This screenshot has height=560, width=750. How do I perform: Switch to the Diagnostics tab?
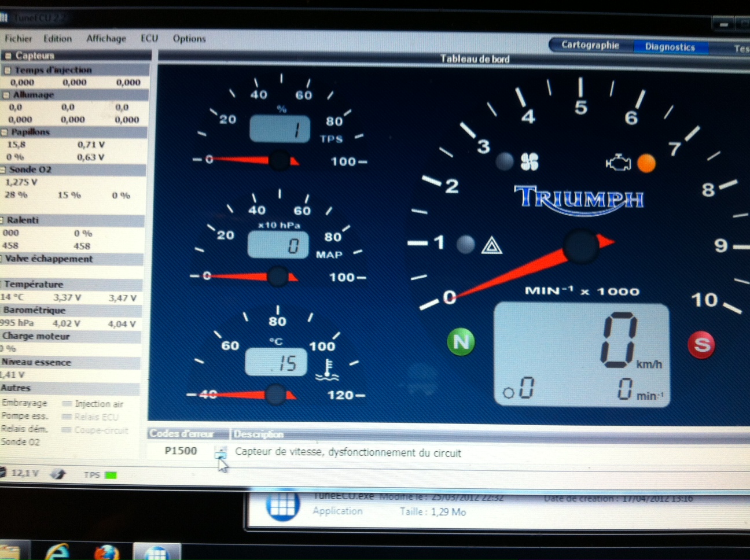coord(670,47)
